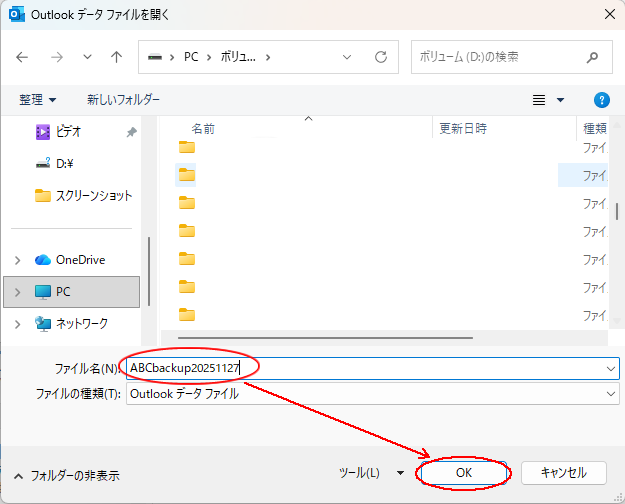
Task: Open the blue help icon
Action: pos(601,100)
